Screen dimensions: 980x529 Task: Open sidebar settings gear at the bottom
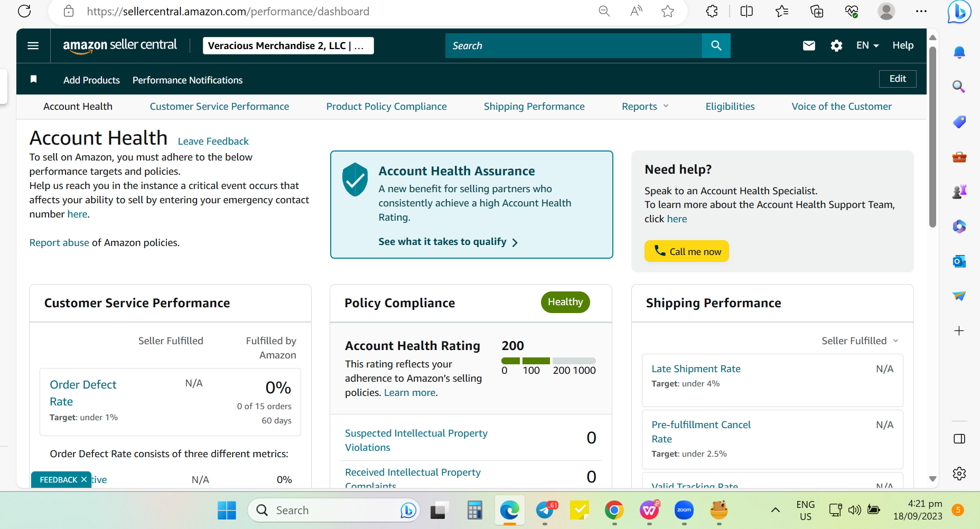[959, 474]
